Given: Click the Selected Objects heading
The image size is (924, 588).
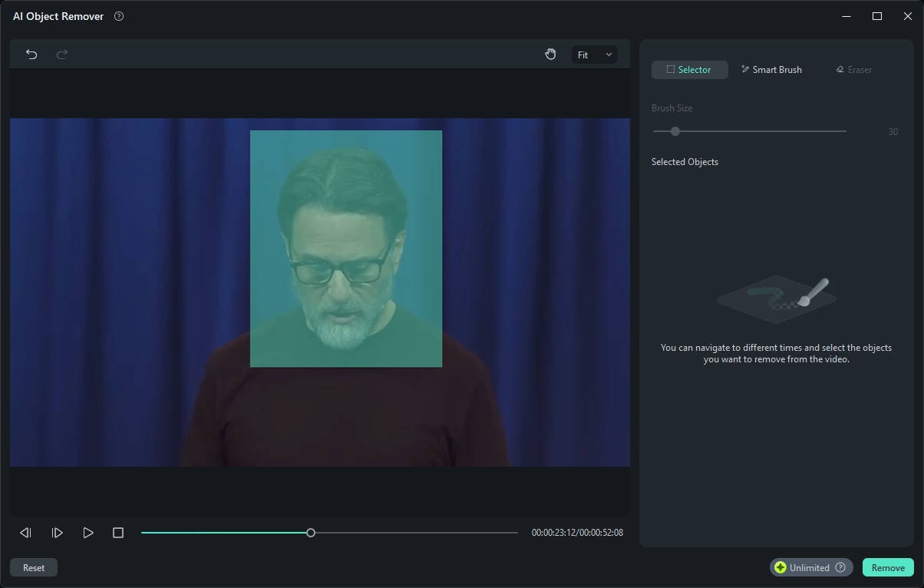Looking at the screenshot, I should pyautogui.click(x=685, y=162).
